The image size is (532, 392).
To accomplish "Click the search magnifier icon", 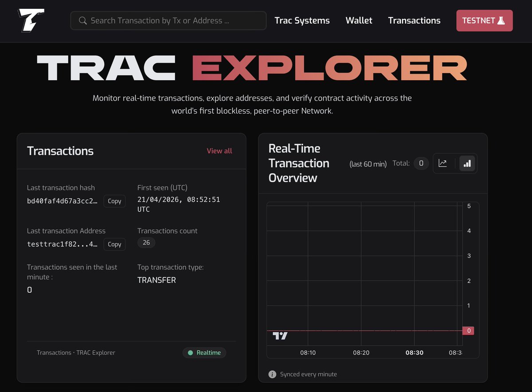I will click(x=82, y=20).
